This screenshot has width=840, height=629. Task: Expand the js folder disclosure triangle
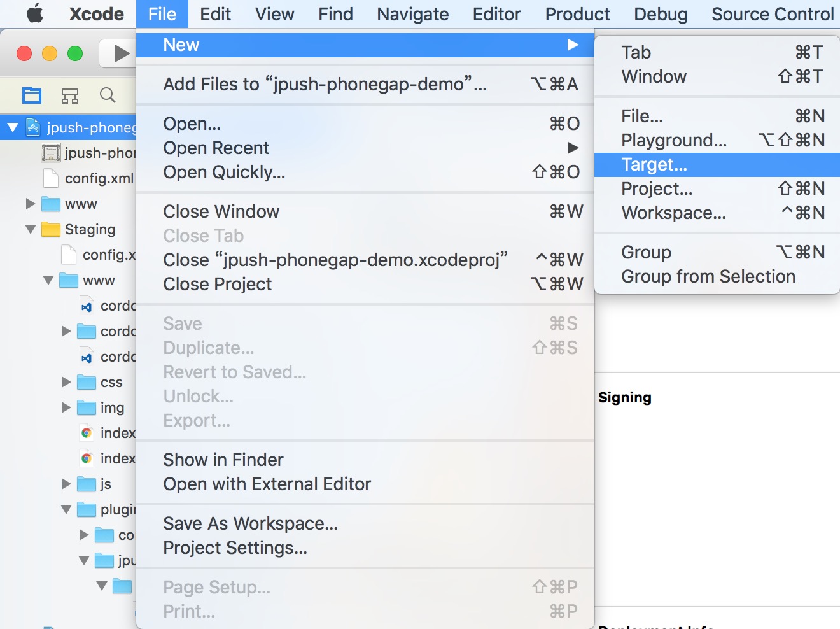pyautogui.click(x=66, y=484)
